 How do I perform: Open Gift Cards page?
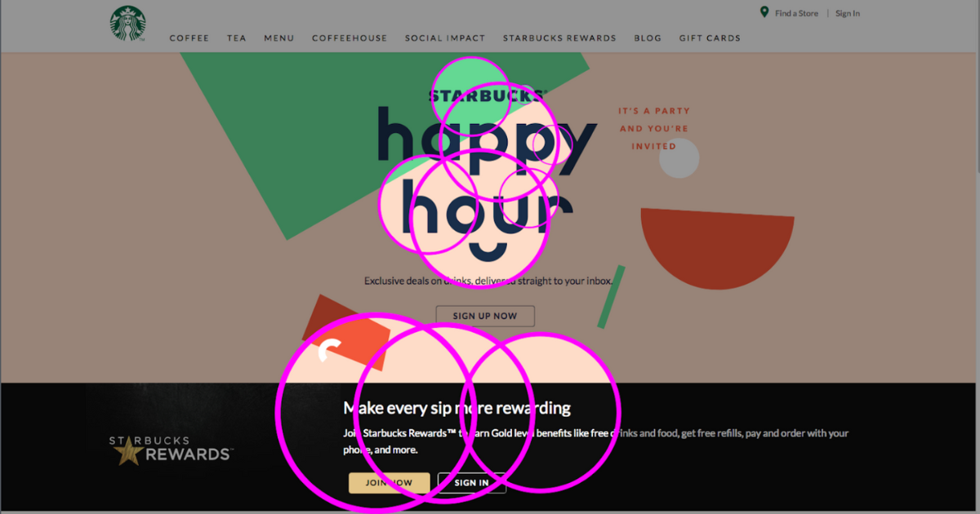(710, 38)
